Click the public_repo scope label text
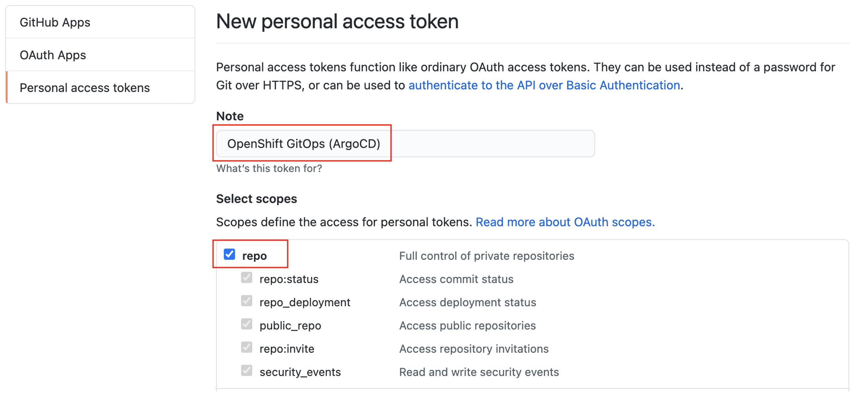The height and width of the screenshot is (400, 868). pyautogui.click(x=290, y=326)
